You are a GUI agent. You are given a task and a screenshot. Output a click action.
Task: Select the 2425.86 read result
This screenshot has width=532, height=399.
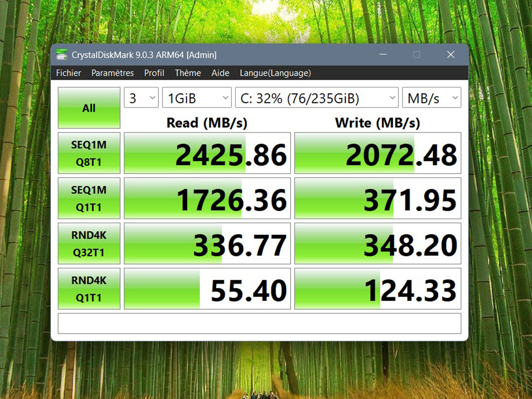point(207,153)
